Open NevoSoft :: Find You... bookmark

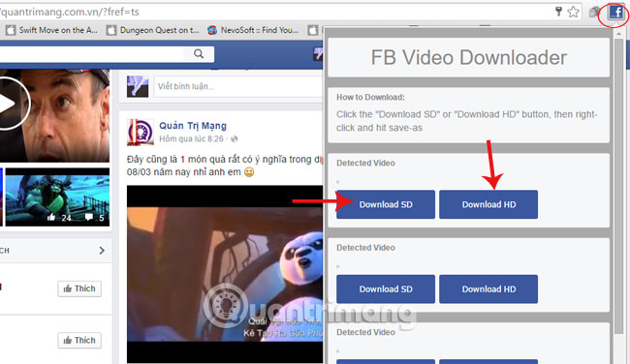(x=253, y=30)
